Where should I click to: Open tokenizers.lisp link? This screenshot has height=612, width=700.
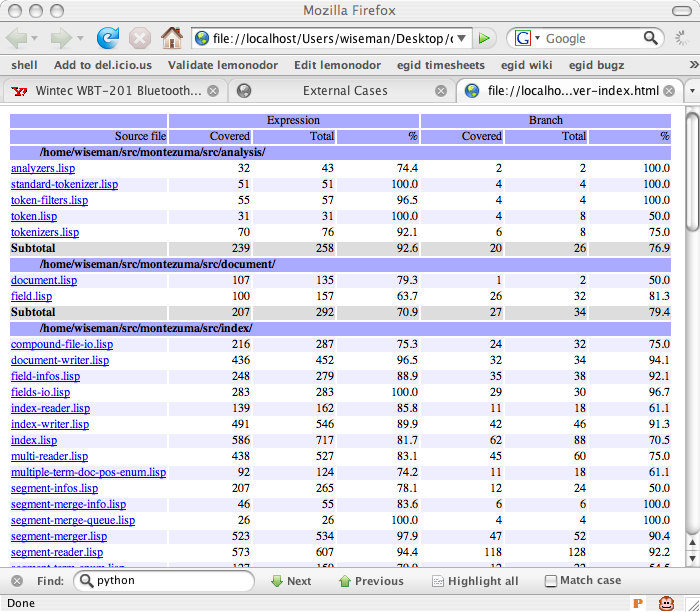coord(45,233)
